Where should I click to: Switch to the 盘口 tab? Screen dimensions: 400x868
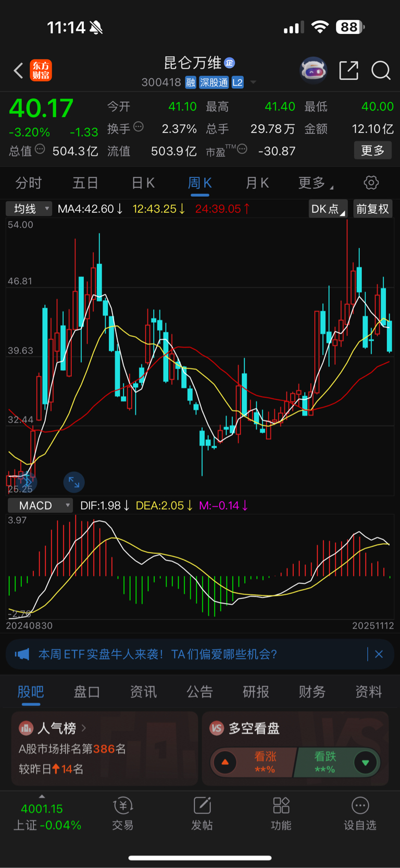coord(87,692)
